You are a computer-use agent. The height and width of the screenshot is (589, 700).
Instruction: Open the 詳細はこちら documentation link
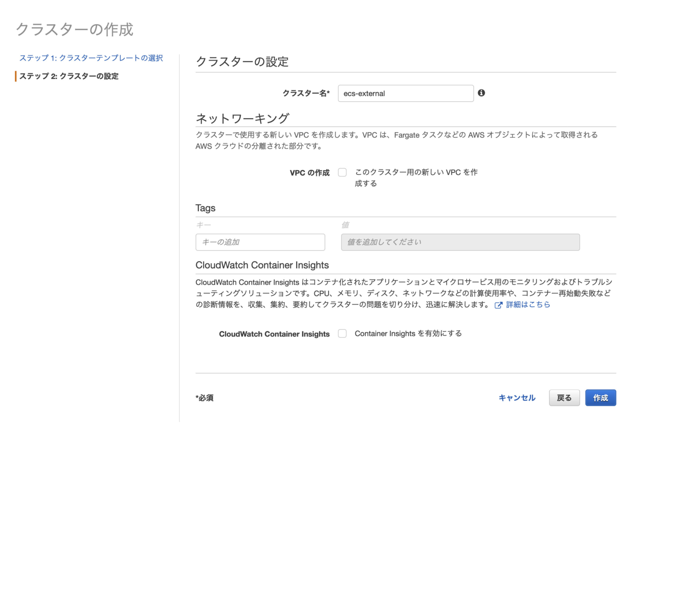(527, 305)
